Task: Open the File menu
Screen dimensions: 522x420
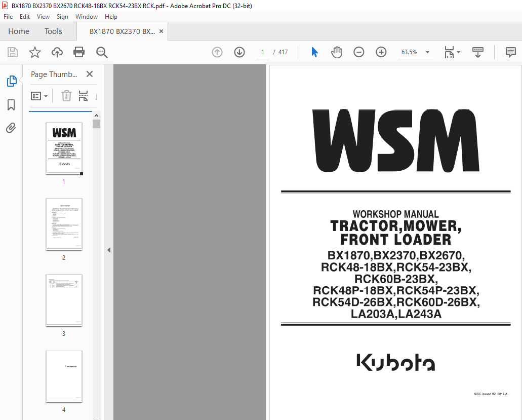Action: pyautogui.click(x=8, y=17)
